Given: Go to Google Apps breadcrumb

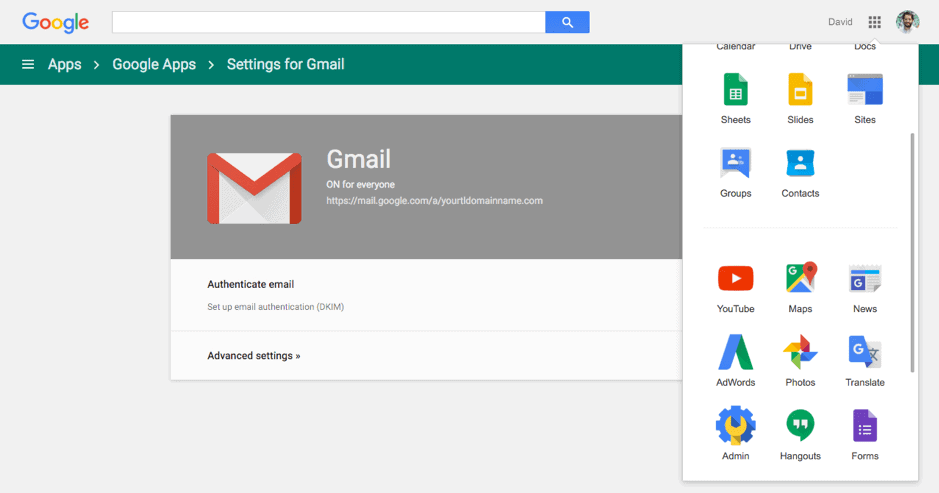Looking at the screenshot, I should click(154, 65).
